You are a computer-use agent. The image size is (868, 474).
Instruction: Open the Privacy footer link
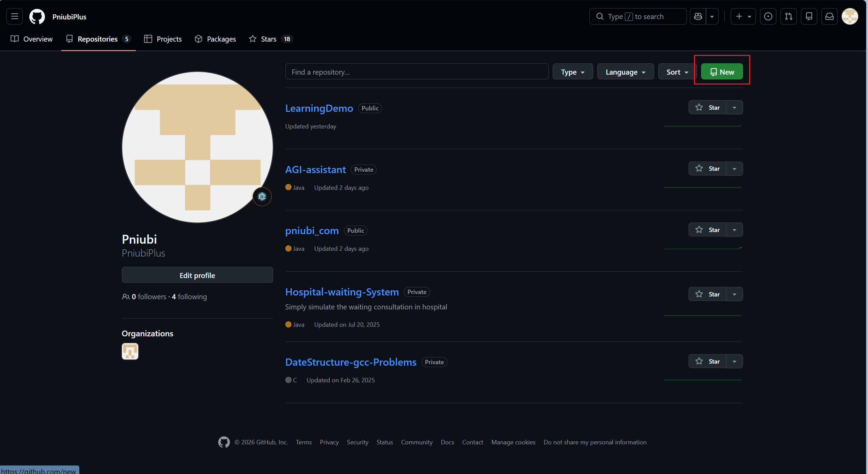329,442
